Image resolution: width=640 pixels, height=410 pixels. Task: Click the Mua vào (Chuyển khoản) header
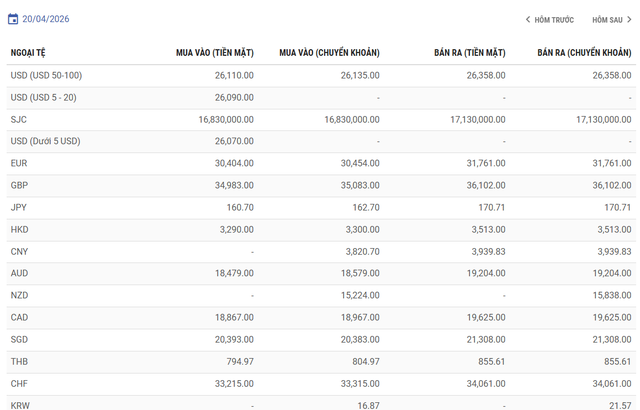coord(329,53)
